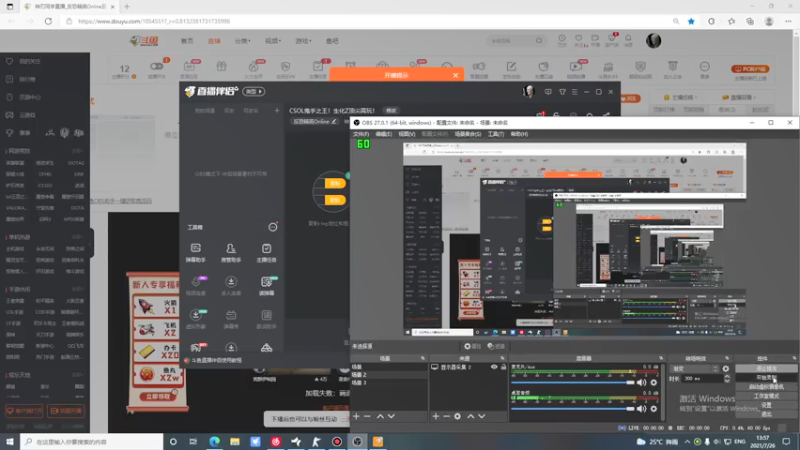Pop out the 场景 dock panel
Viewport: 800px width, 450px height.
tap(422, 358)
